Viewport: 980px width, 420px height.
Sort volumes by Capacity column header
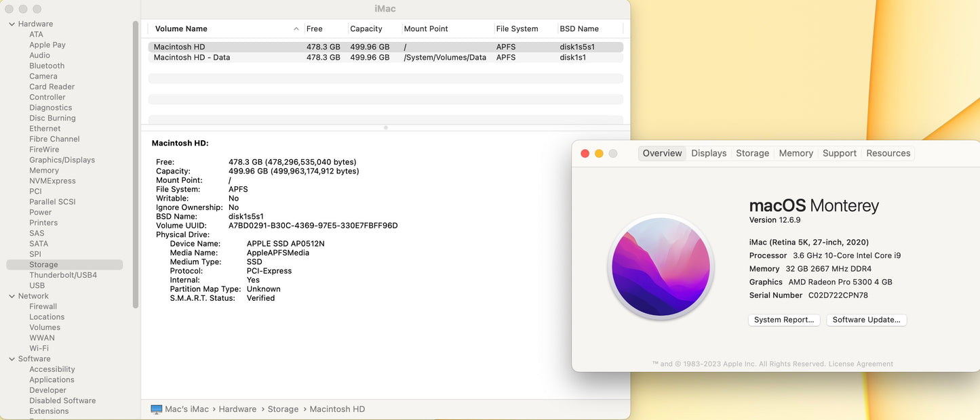pos(366,29)
